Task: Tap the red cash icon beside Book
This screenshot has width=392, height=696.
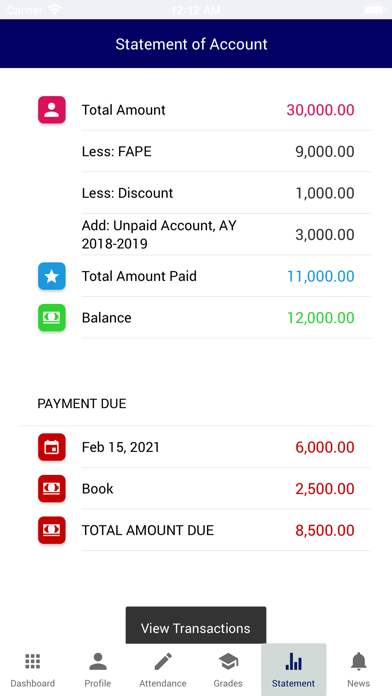Action: tap(51, 488)
